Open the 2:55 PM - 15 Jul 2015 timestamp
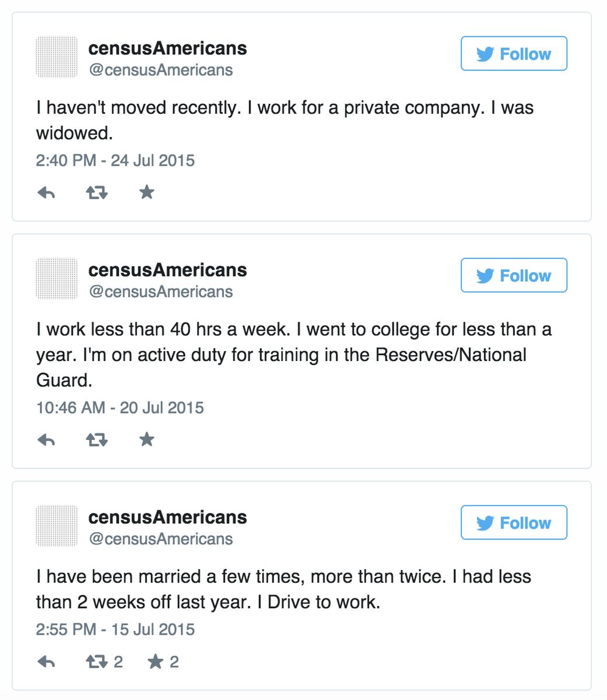The height and width of the screenshot is (700, 607). click(115, 629)
